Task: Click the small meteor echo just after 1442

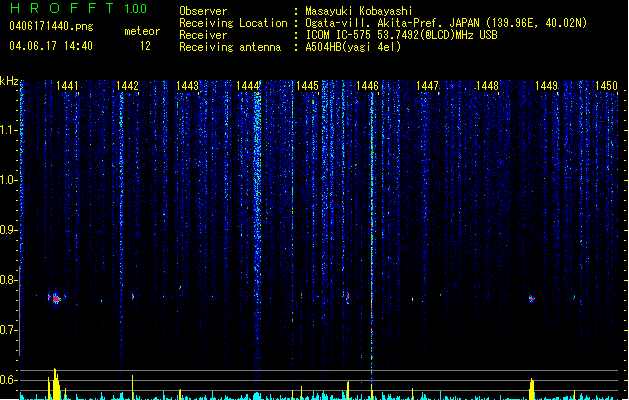Action: coord(133,297)
